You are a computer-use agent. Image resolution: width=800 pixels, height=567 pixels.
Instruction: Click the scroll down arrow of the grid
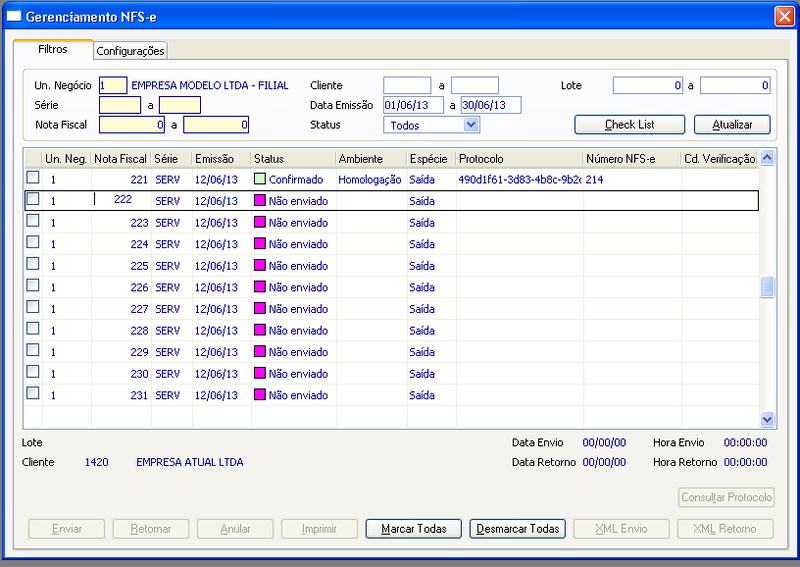pos(767,420)
